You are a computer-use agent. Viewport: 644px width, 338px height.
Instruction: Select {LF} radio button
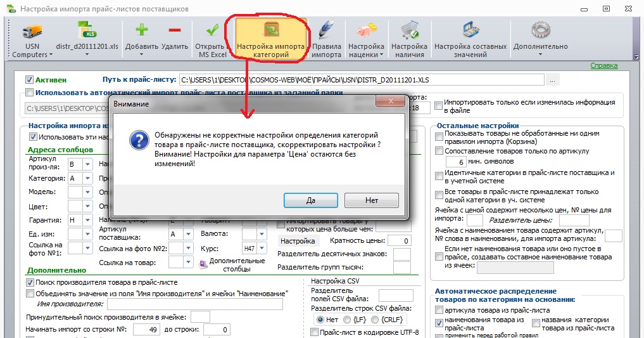347,320
